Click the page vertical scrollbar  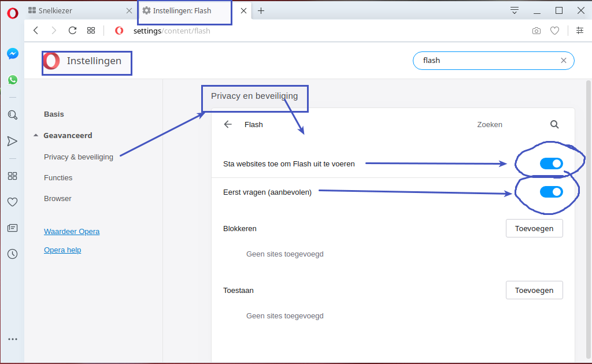click(588, 220)
